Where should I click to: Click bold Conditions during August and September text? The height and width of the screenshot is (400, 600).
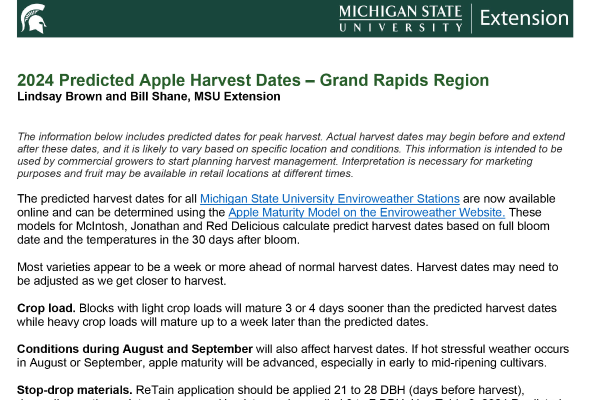click(135, 349)
